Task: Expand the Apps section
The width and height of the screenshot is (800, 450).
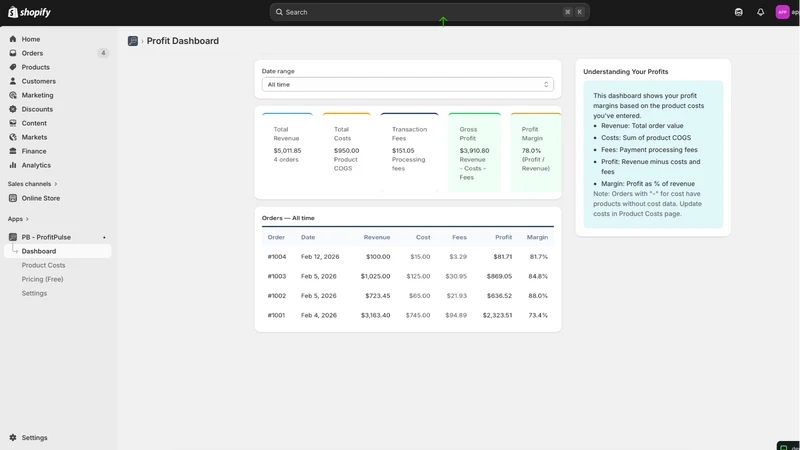Action: click(18, 219)
